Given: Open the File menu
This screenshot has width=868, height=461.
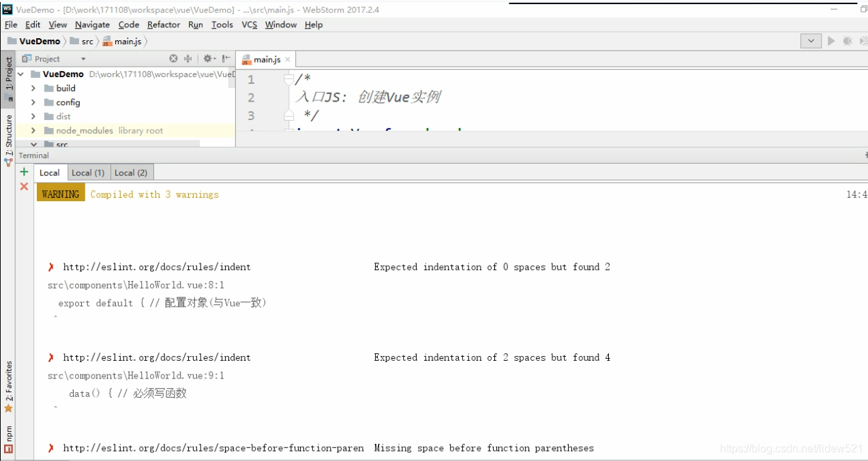Looking at the screenshot, I should (11, 25).
